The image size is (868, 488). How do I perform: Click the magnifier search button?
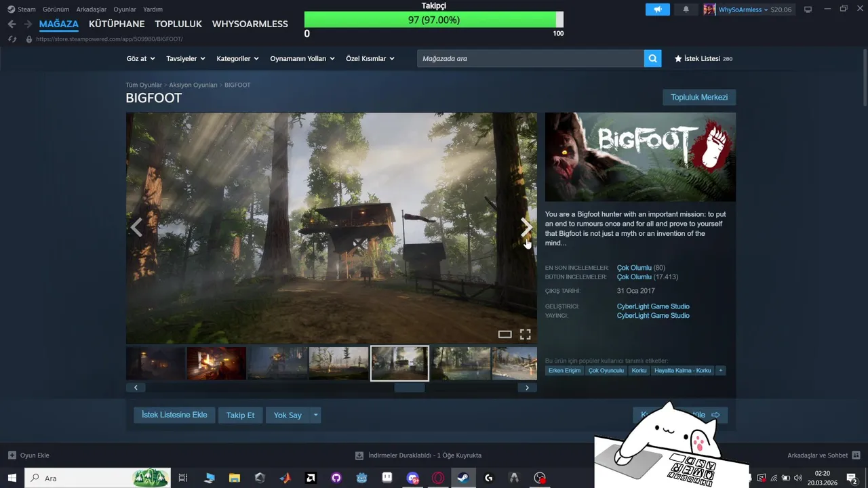click(x=652, y=58)
